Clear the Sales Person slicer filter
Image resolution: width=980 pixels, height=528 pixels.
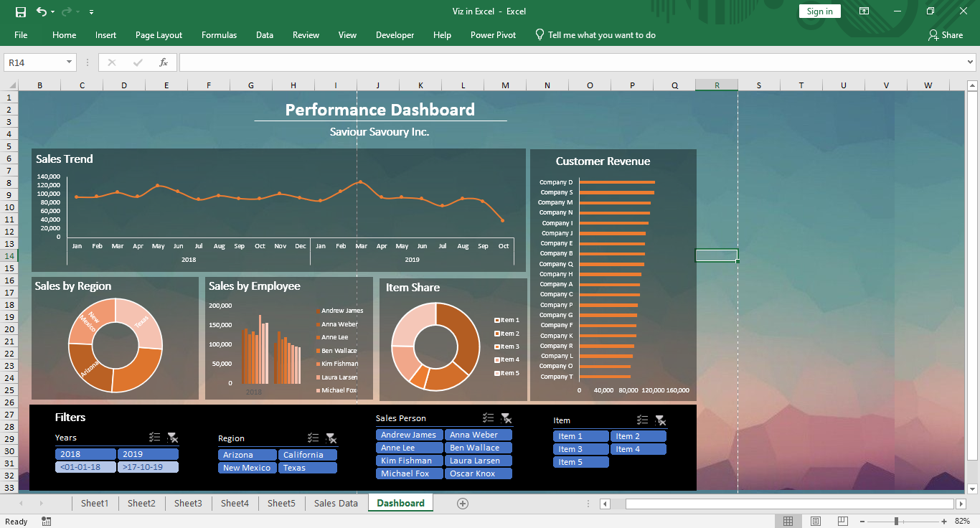(507, 418)
